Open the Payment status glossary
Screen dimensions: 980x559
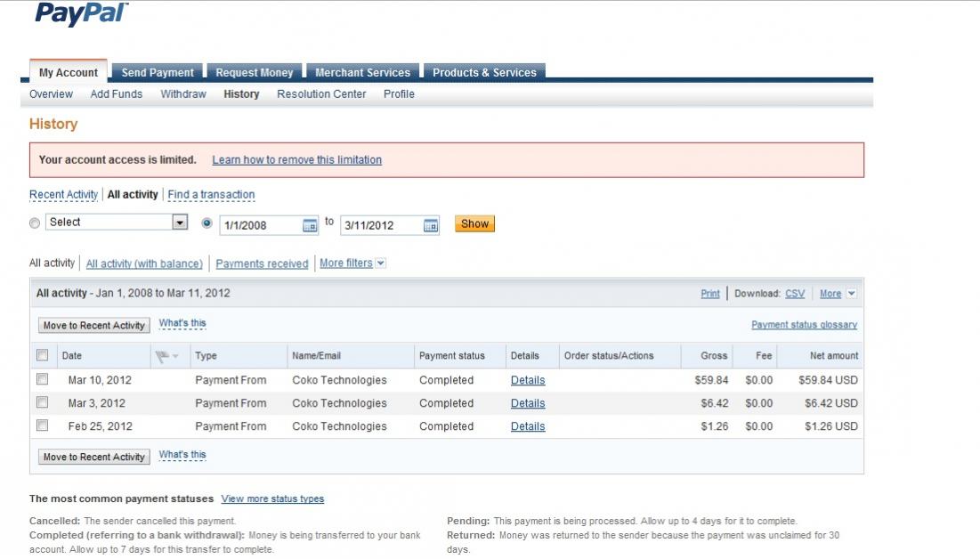[804, 325]
